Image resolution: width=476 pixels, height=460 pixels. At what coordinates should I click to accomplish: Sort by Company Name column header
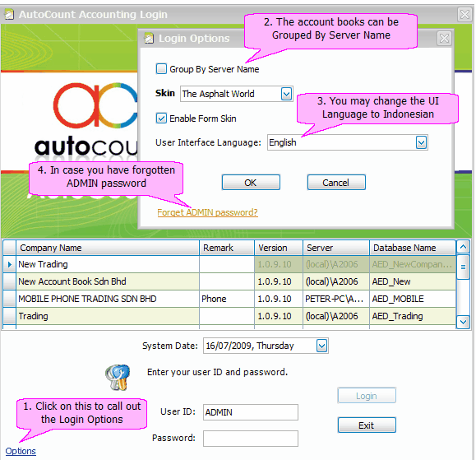108,248
